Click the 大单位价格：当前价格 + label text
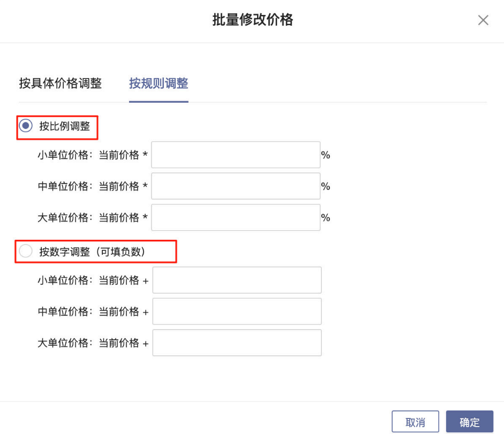The image size is (504, 434). point(93,343)
